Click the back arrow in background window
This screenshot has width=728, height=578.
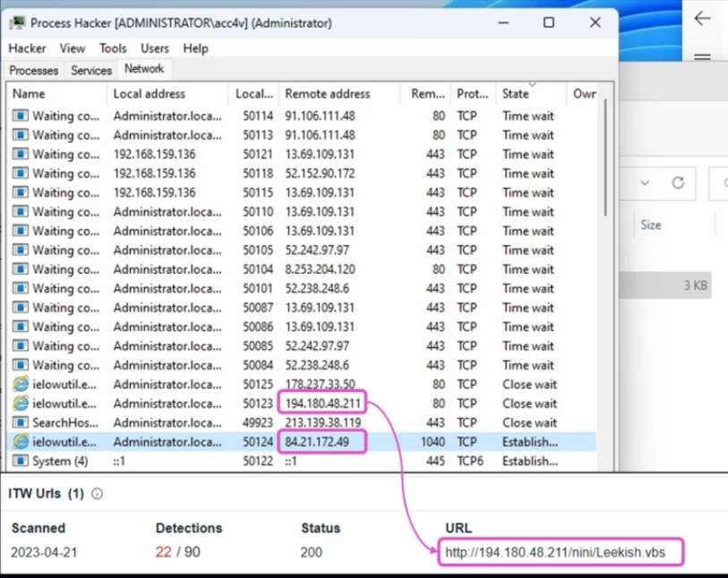[x=702, y=19]
